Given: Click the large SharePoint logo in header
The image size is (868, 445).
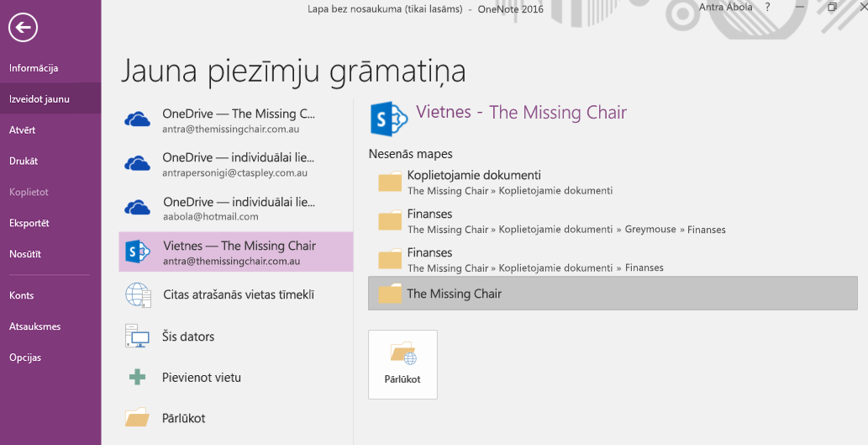Looking at the screenshot, I should point(389,119).
